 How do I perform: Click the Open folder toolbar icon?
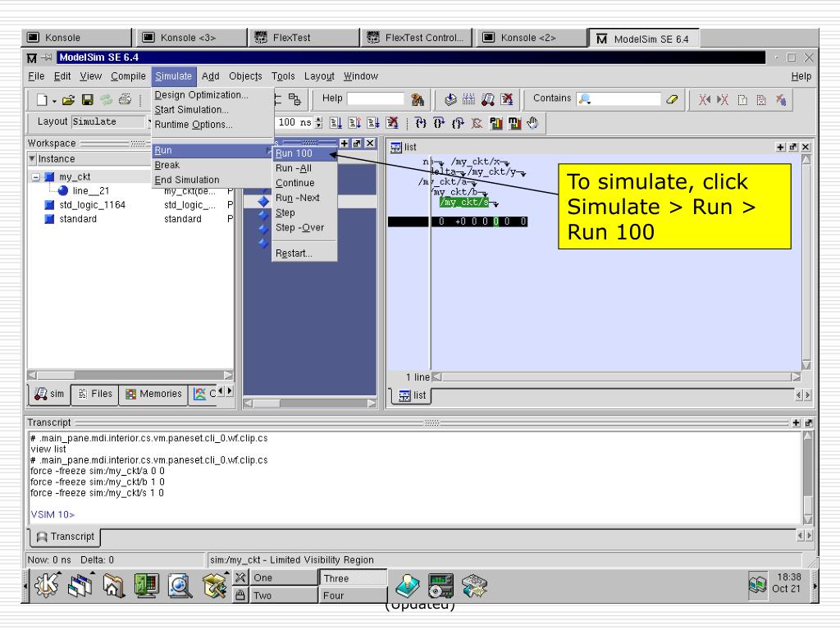68,99
